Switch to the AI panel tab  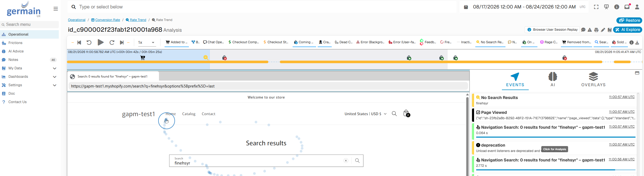[x=553, y=80]
